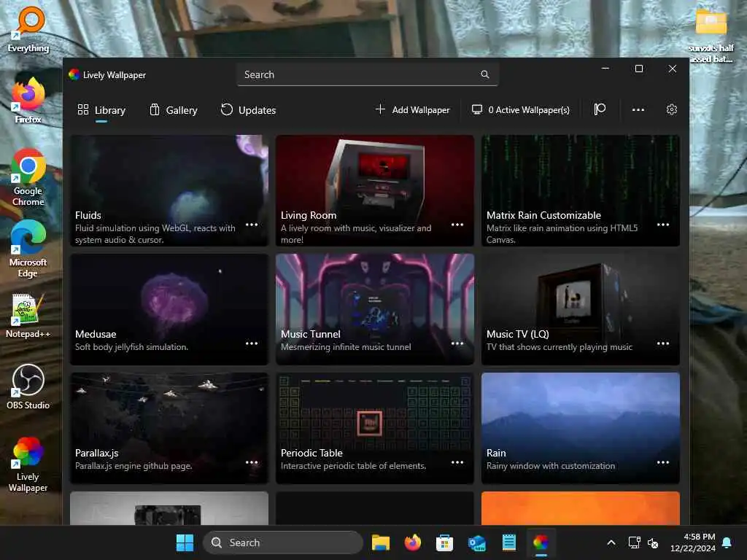The height and width of the screenshot is (560, 747).
Task: Click the magnifier icon in Lively search box
Action: (x=485, y=75)
